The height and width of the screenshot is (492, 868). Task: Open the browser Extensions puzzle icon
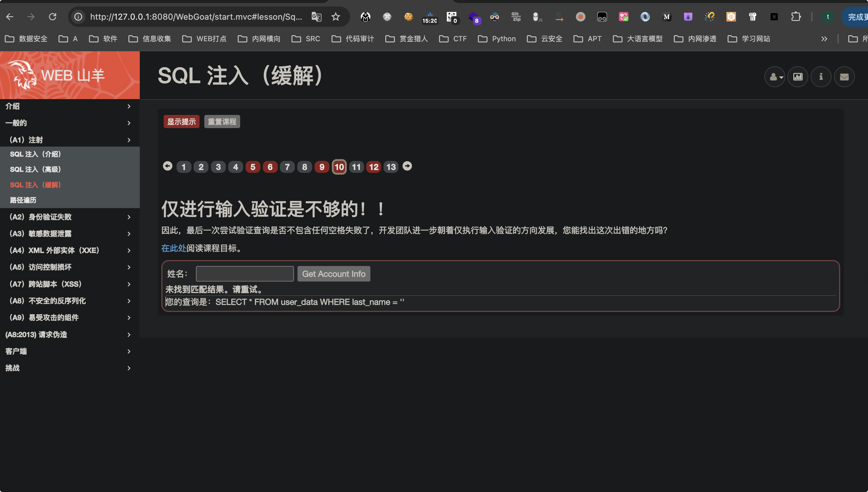click(x=796, y=16)
